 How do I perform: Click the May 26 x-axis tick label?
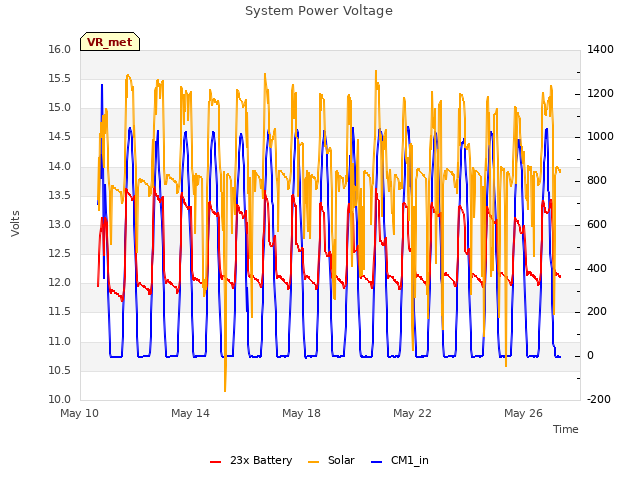click(524, 413)
